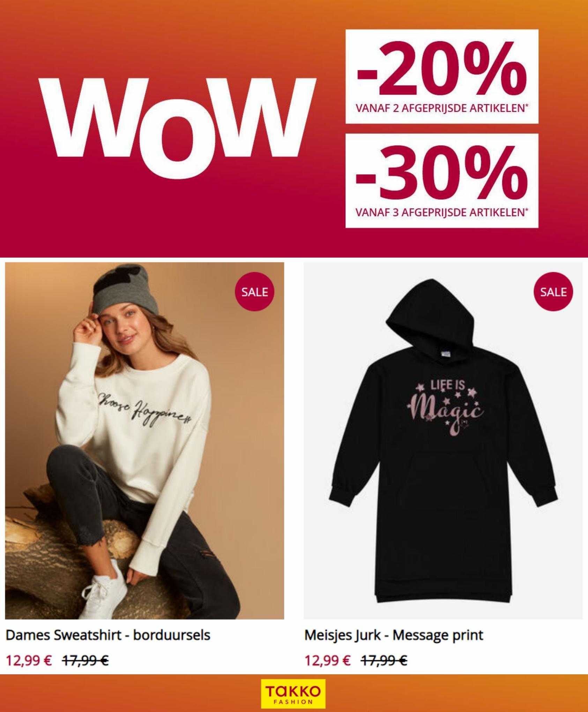Select the black Life is Magic hoodie image
The height and width of the screenshot is (712, 588).
443,441
